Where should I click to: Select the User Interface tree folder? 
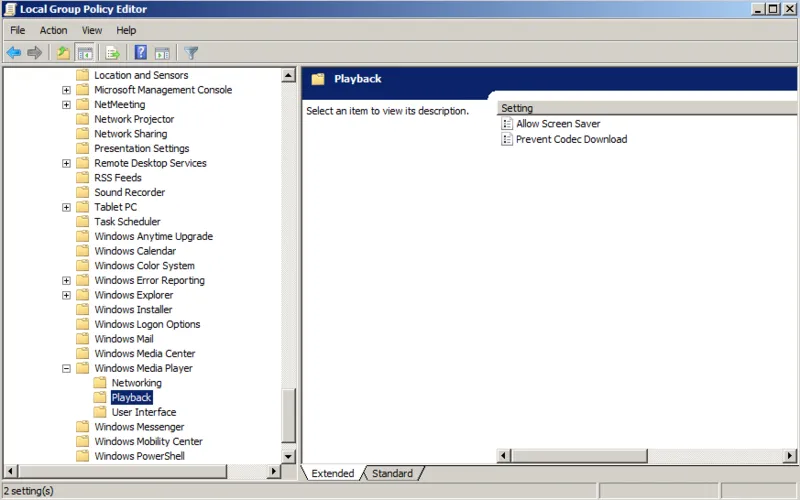[144, 412]
